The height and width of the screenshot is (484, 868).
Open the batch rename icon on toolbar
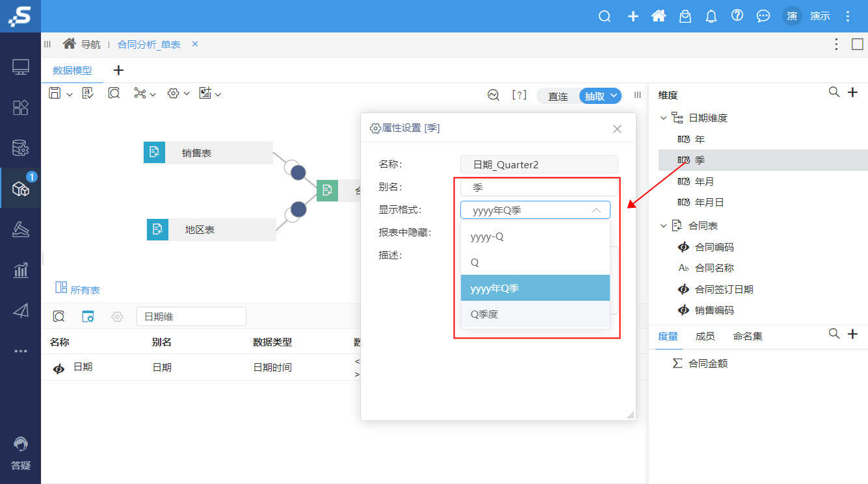[88, 93]
